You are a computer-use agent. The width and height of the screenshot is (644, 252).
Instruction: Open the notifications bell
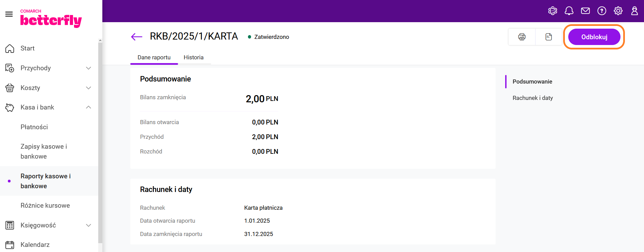[569, 11]
